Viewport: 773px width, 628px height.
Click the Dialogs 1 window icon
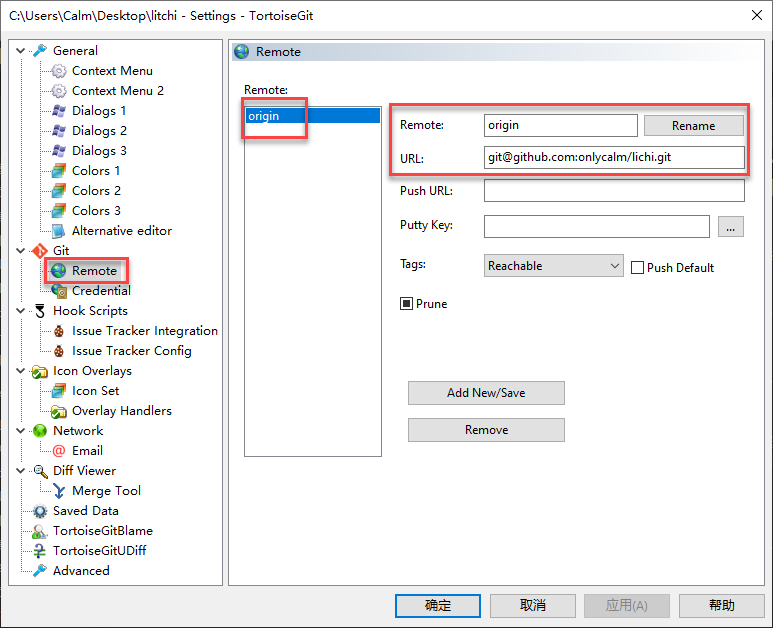[59, 111]
